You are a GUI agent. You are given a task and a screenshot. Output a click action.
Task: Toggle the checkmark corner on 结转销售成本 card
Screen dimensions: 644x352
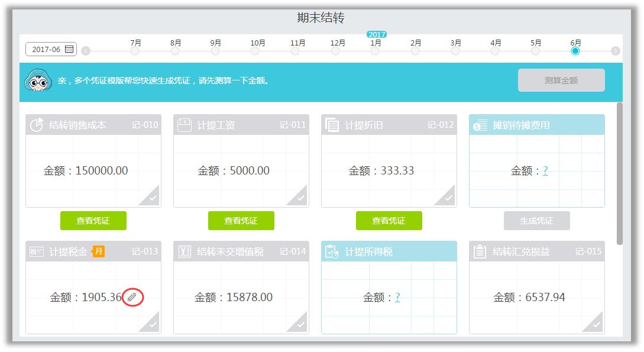[x=154, y=198]
